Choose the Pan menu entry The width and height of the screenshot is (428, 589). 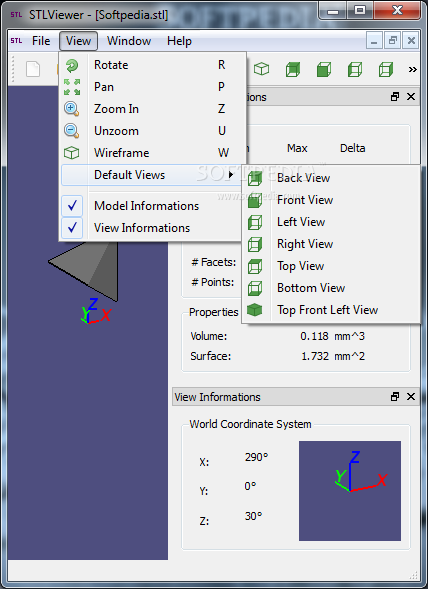tap(153, 87)
